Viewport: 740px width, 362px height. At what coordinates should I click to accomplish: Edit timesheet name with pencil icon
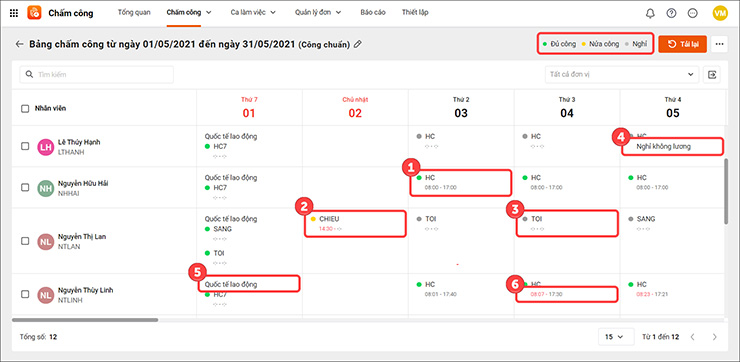coord(358,44)
